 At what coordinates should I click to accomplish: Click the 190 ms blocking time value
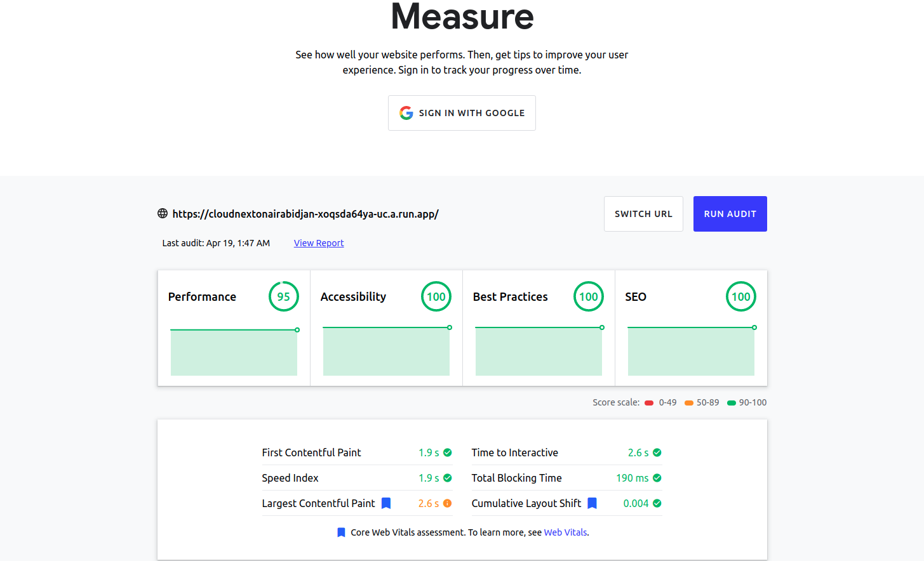tap(633, 478)
